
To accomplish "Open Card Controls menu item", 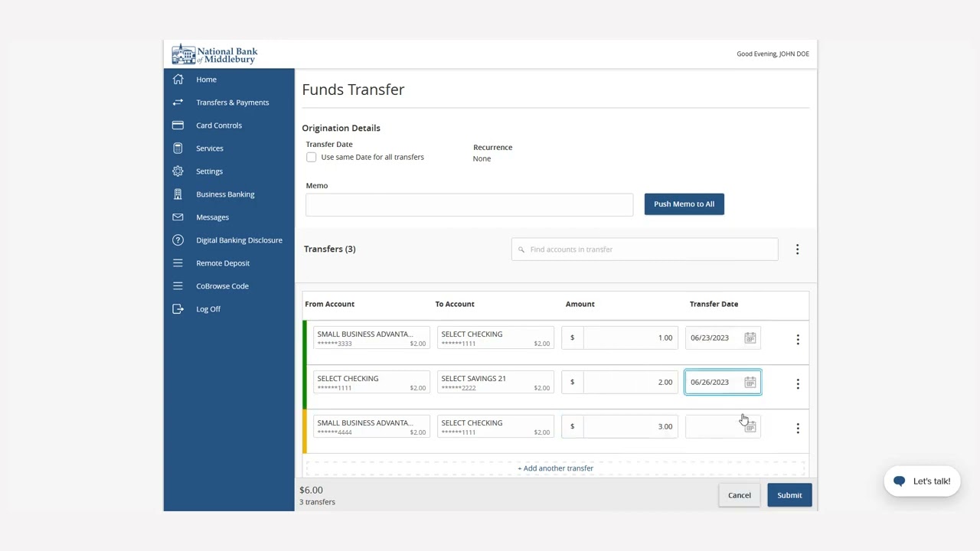I will (x=219, y=126).
